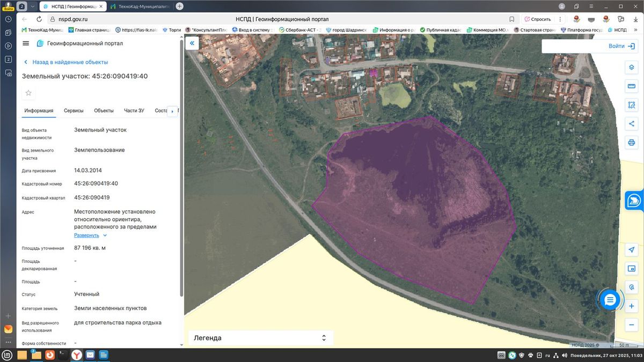Zoom out on the map
This screenshot has width=644, height=362.
[632, 325]
